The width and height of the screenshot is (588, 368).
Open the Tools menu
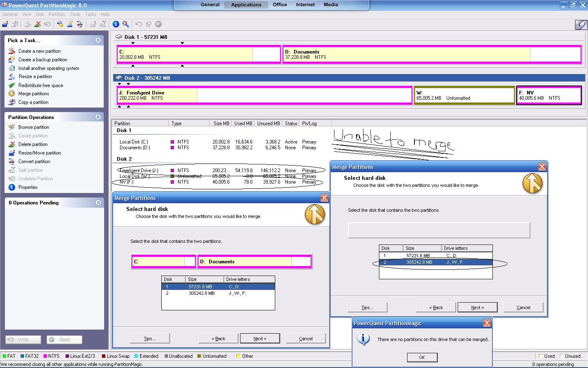[x=75, y=14]
